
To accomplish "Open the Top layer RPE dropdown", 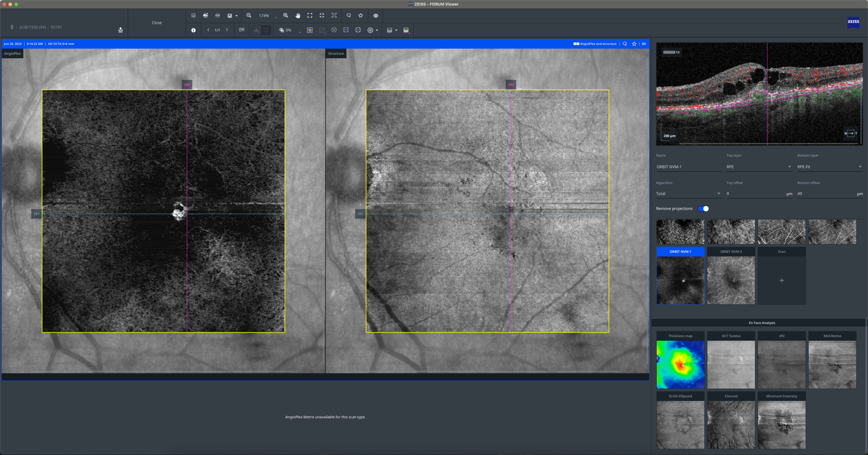I will click(759, 167).
